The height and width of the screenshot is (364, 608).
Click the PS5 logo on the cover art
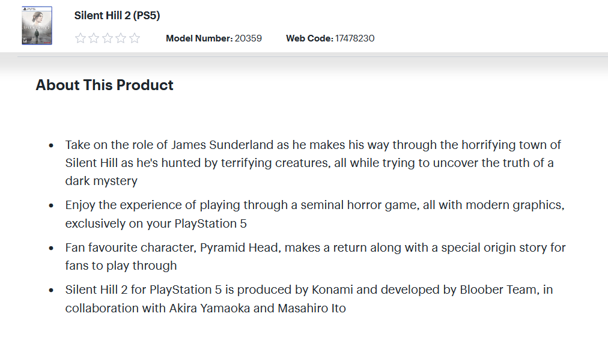[x=28, y=8]
